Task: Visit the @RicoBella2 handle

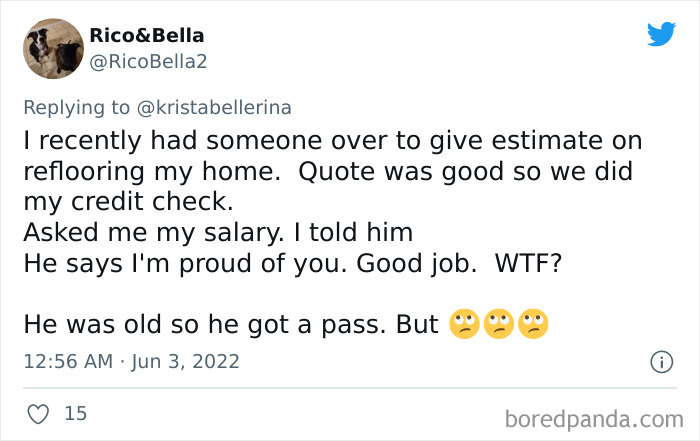Action: point(148,62)
